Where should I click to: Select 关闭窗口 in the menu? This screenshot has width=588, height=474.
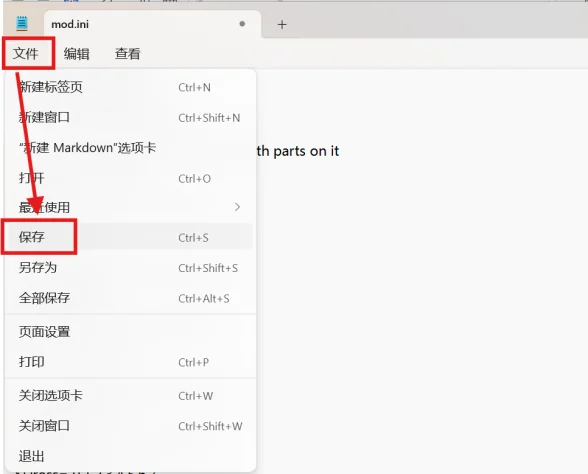(130, 426)
